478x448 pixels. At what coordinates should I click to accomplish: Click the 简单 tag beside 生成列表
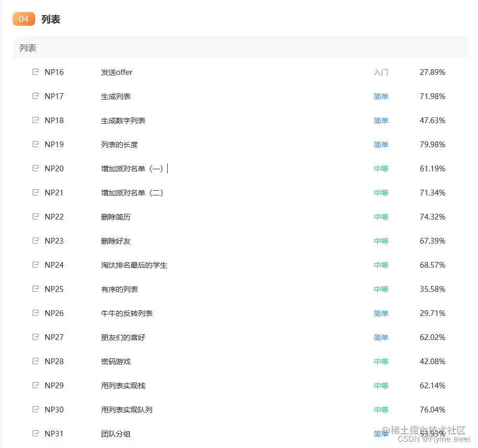pos(381,96)
